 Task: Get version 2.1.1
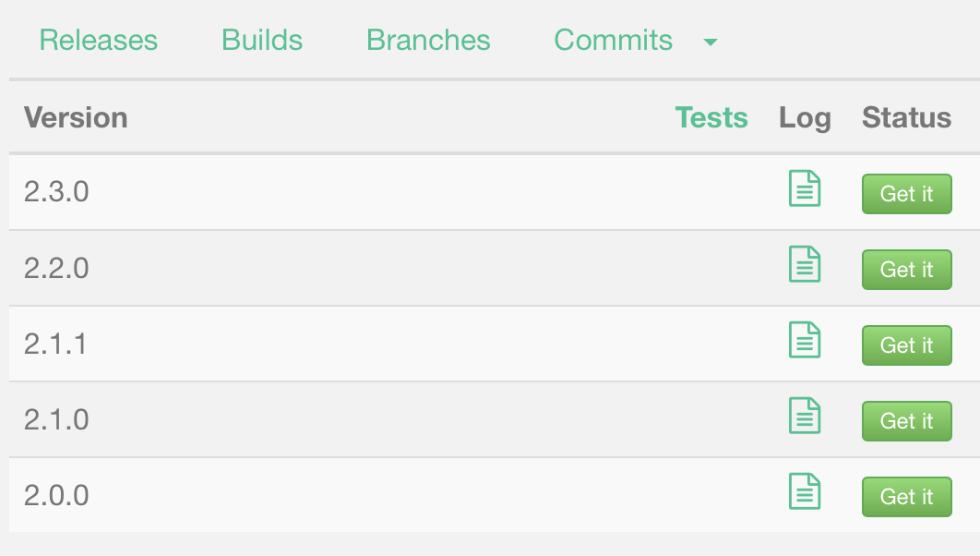click(906, 345)
